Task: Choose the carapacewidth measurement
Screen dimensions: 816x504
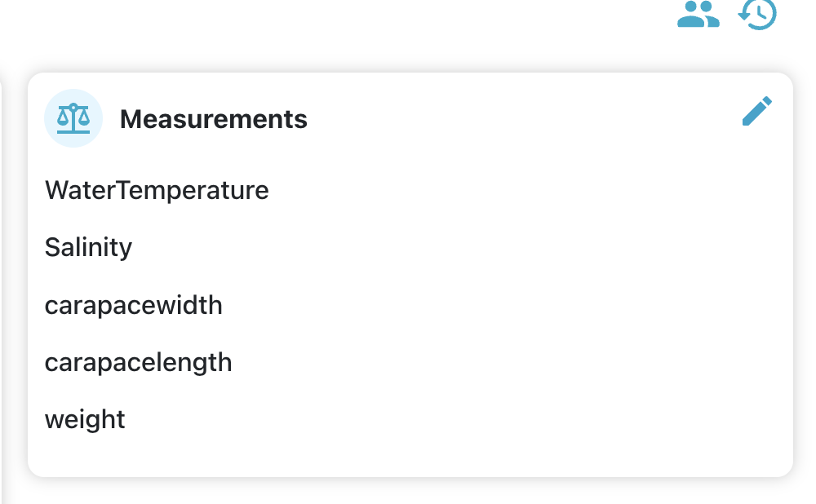Action: click(x=133, y=305)
